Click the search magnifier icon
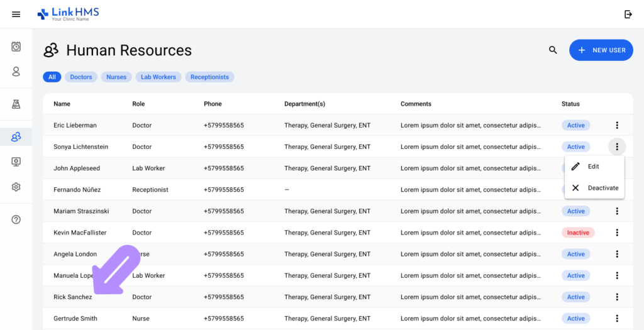This screenshot has width=644, height=330. coord(553,50)
